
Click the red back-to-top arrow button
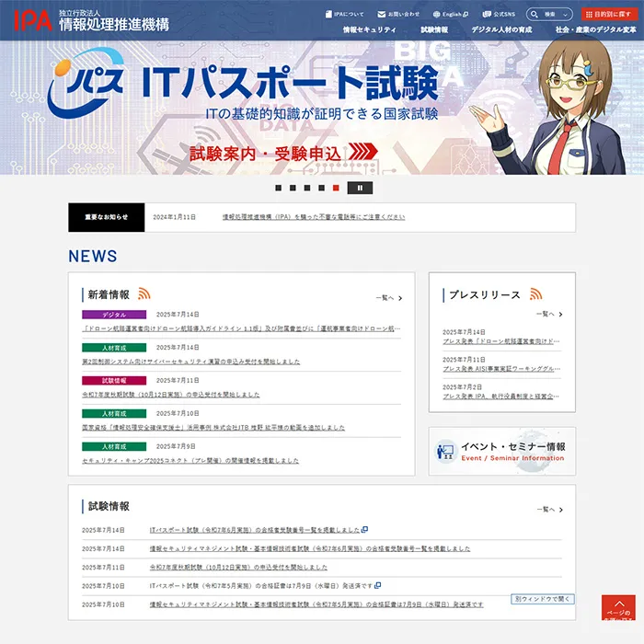[x=618, y=607]
